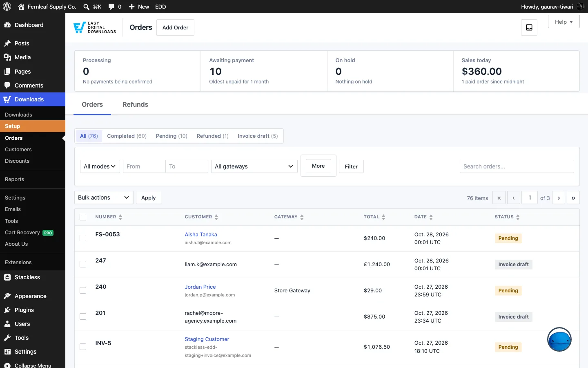The width and height of the screenshot is (588, 368).
Task: Open the All modes dropdown
Action: [100, 166]
